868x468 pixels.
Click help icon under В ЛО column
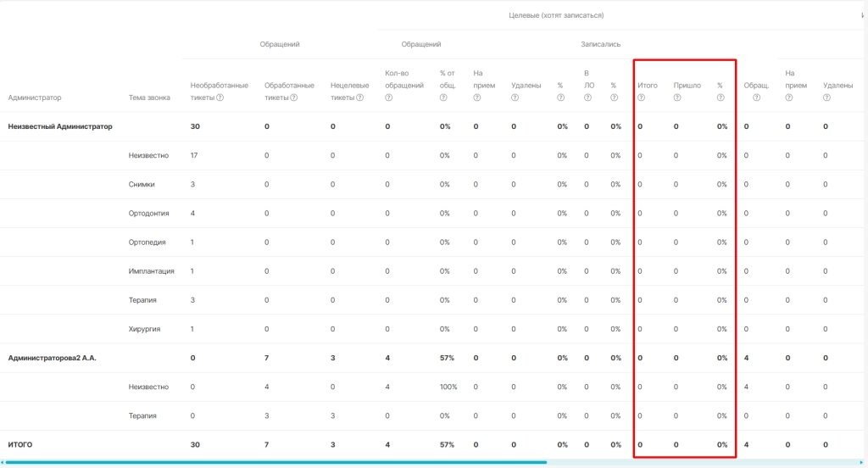click(x=588, y=97)
